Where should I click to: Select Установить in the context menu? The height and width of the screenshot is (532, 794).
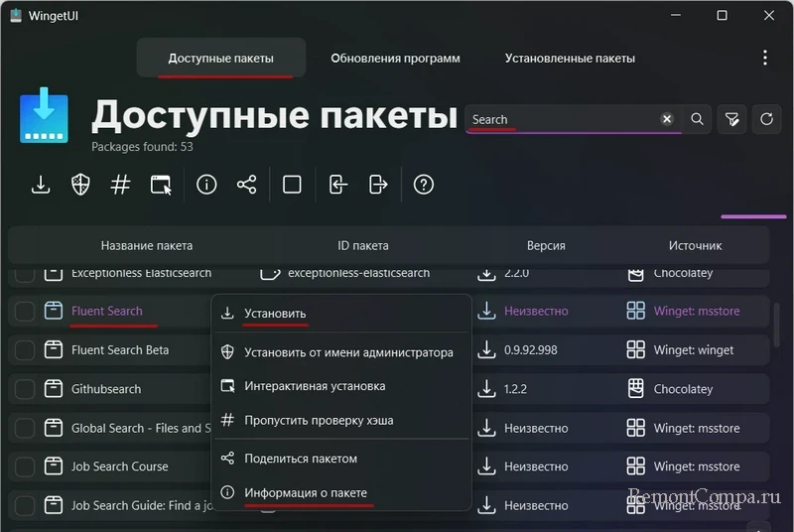275,314
